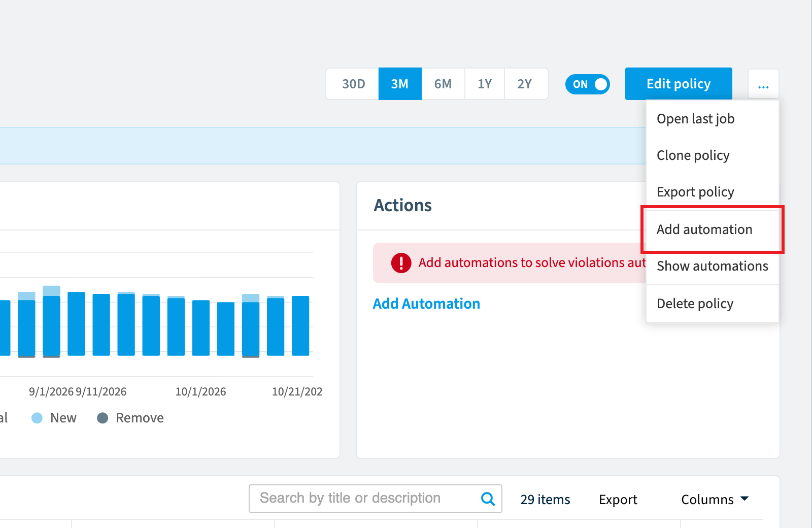The height and width of the screenshot is (528, 812).
Task: Click the Export table button
Action: click(618, 500)
